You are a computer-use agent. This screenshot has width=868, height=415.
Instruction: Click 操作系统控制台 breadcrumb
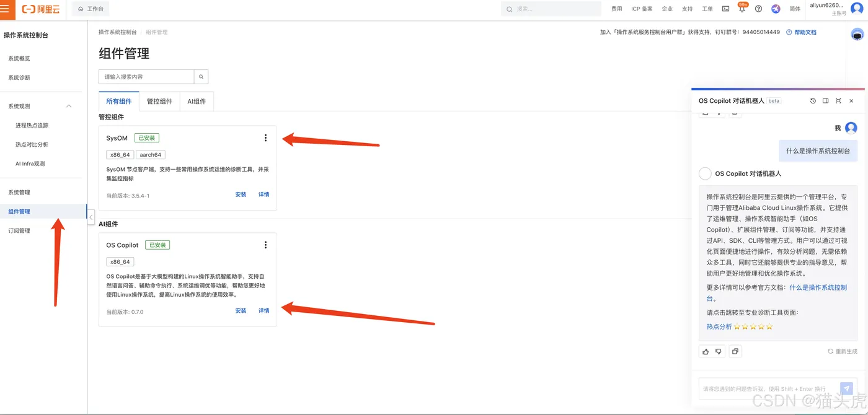[118, 32]
